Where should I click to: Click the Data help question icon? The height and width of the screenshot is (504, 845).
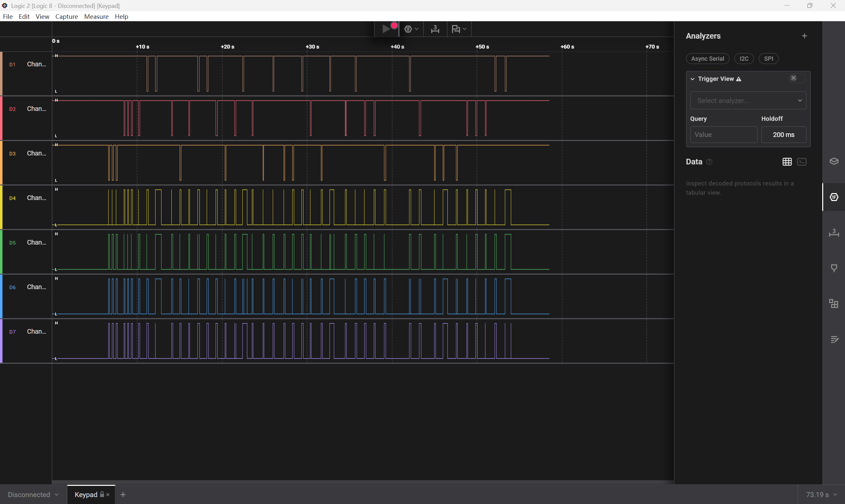709,162
